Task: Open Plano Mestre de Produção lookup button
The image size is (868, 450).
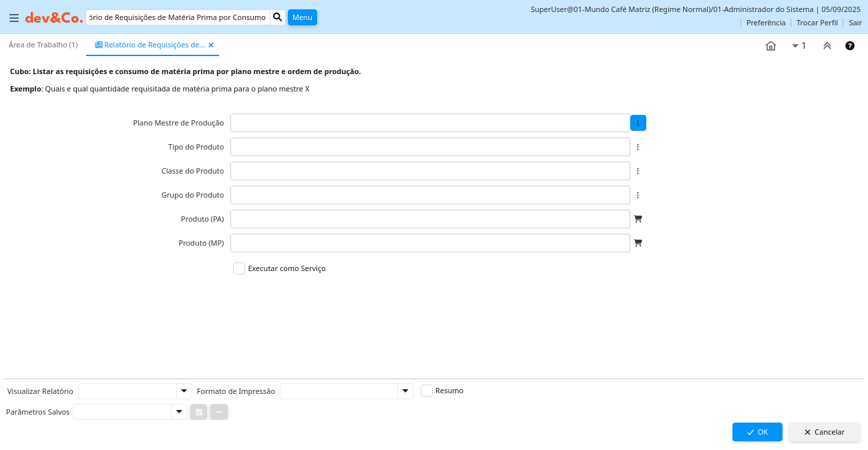Action: click(638, 123)
